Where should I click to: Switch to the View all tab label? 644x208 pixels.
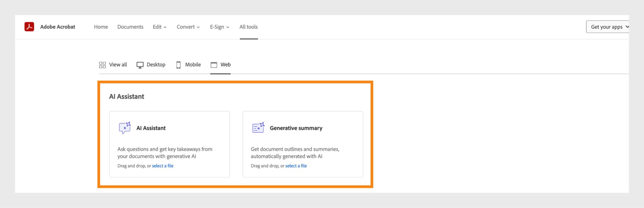coord(118,65)
